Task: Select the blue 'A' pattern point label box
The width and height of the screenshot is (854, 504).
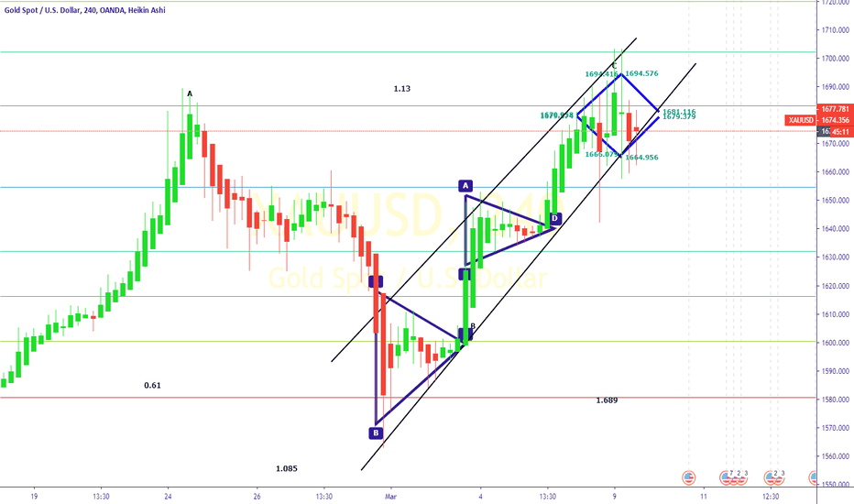Action: (x=465, y=186)
